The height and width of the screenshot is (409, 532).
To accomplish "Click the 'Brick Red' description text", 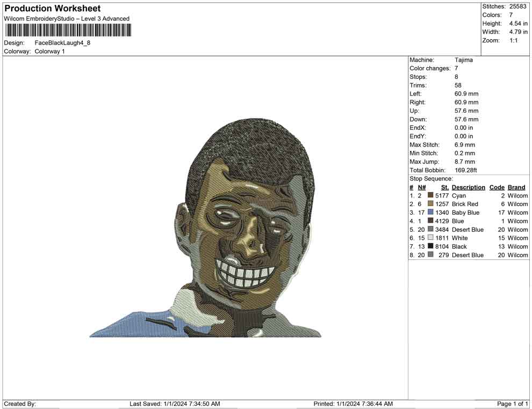I will click(x=465, y=204).
